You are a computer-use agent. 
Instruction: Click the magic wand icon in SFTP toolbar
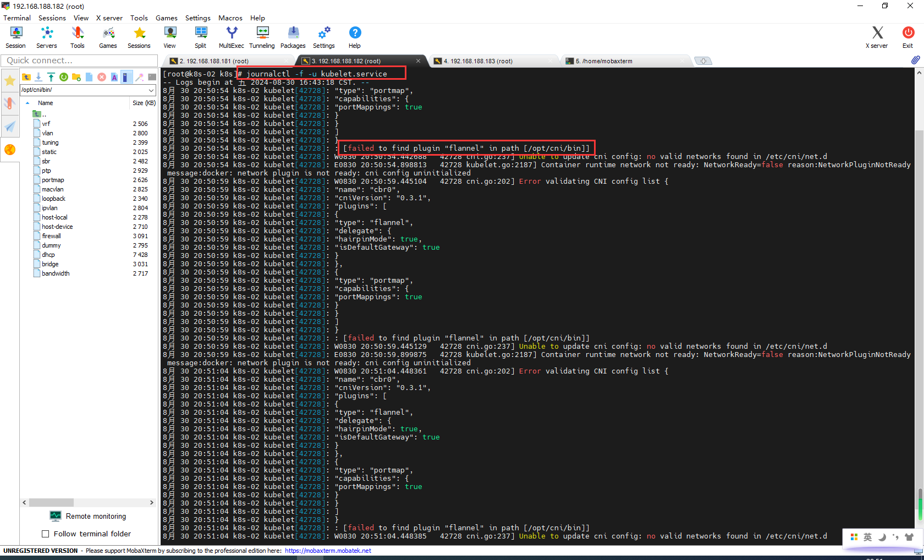coord(140,77)
